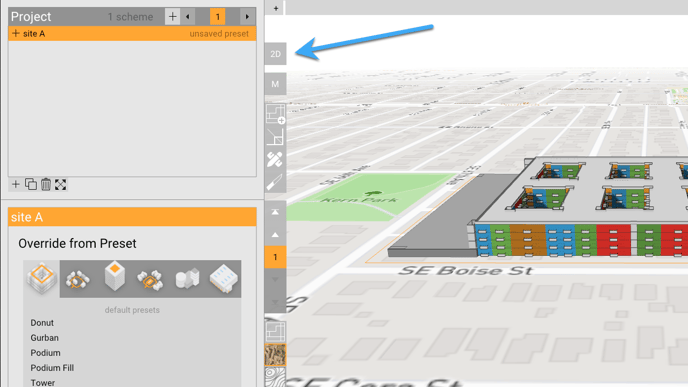Image resolution: width=688 pixels, height=387 pixels.
Task: Select the Tower preset cube icon
Action: [x=115, y=276]
